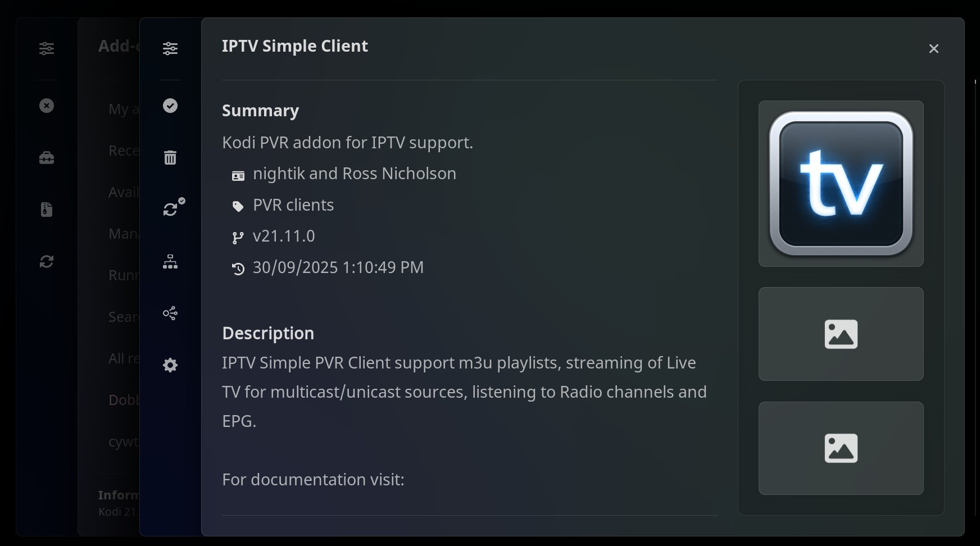Open the blue tv add-on icon thumbnail

click(841, 184)
